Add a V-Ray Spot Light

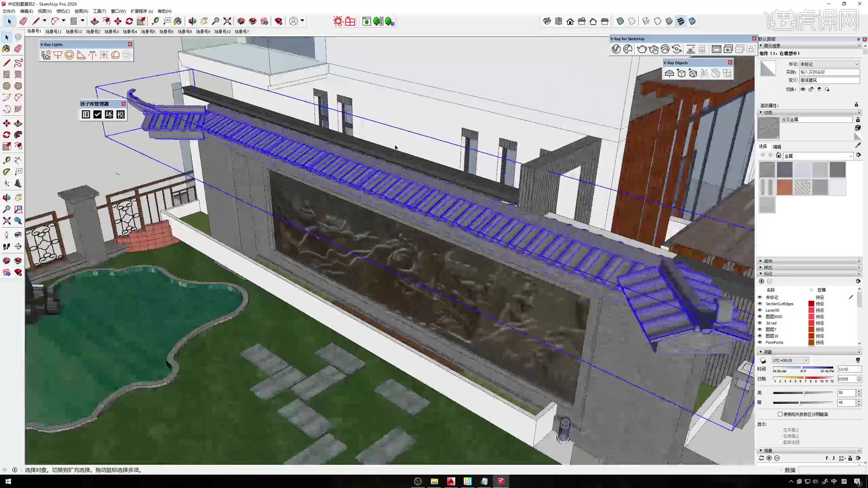click(81, 55)
